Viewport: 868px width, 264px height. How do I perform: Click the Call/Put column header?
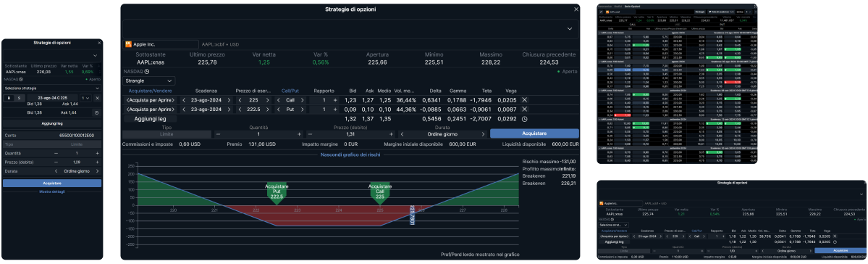[x=290, y=91]
